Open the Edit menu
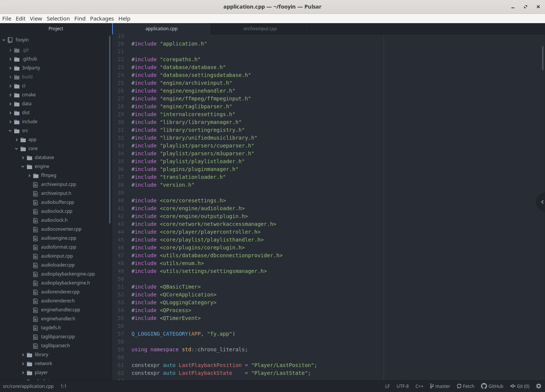The width and height of the screenshot is (545, 392). point(21,18)
